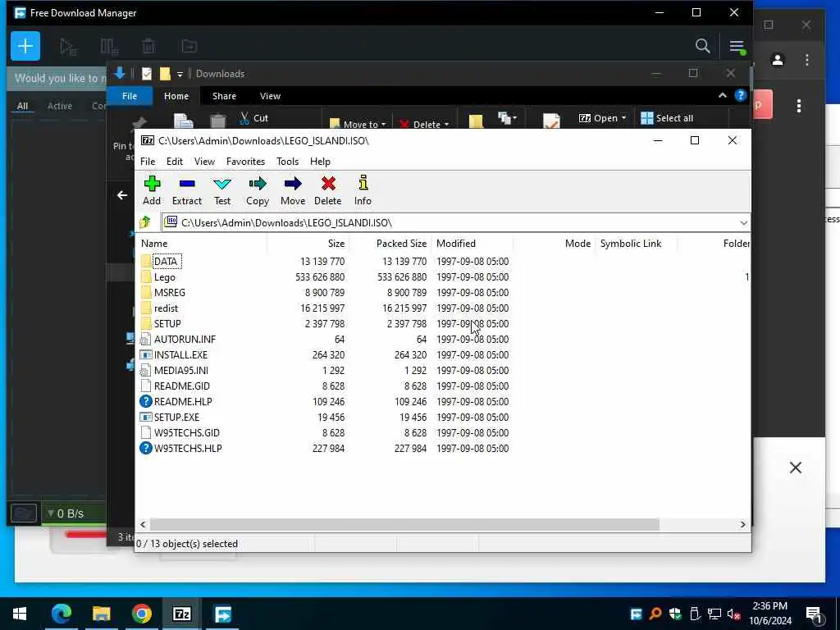Open the 7-Zip View menu
This screenshot has width=840, height=630.
[x=204, y=162]
